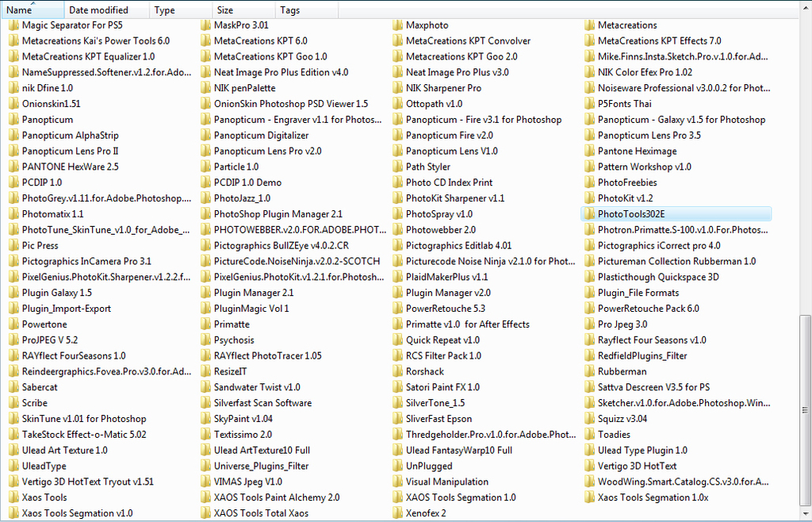Select TakeStock Effect-o-Matic 5.02 folder
812x522 pixels.
[84, 435]
